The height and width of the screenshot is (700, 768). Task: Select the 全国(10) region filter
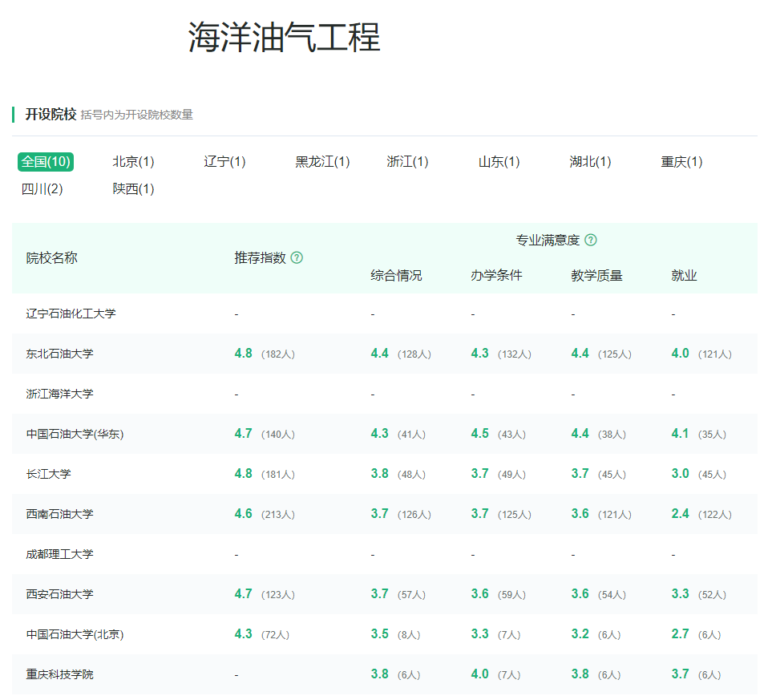(46, 161)
